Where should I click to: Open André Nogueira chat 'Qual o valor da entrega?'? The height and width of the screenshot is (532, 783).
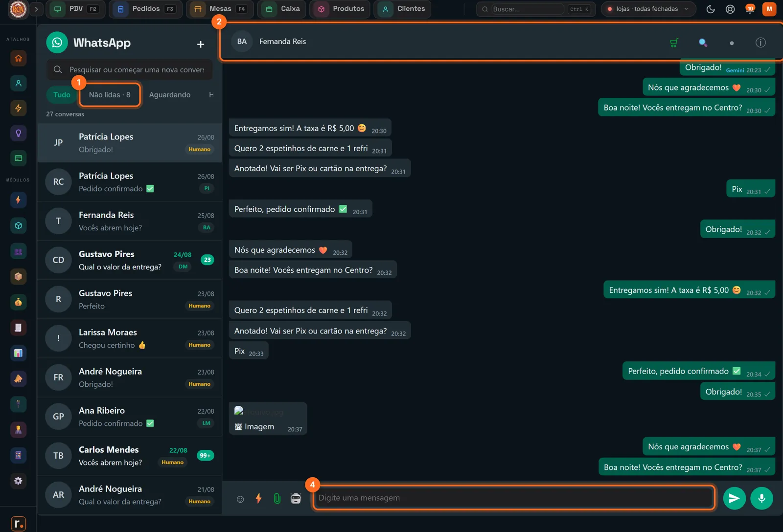tap(130, 495)
